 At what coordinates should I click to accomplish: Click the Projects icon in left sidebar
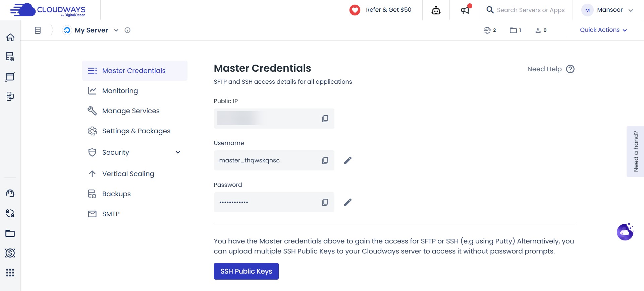[10, 96]
